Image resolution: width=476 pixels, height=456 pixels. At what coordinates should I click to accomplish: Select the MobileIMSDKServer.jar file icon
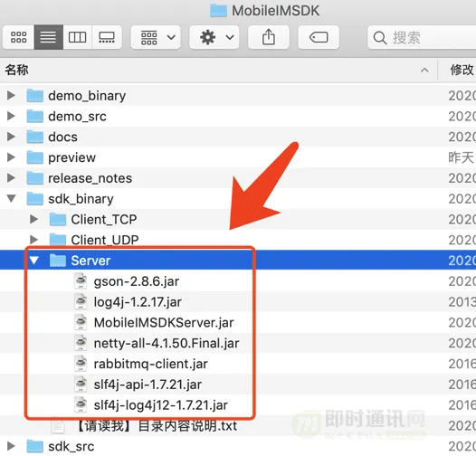(x=81, y=322)
